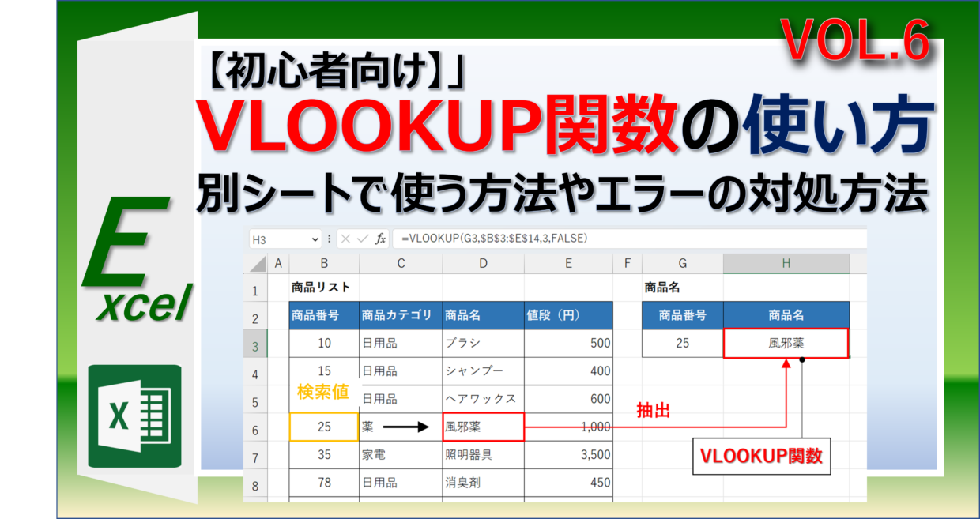
Task: Click cell D6 '風邪薬' in product list
Action: pos(483,427)
